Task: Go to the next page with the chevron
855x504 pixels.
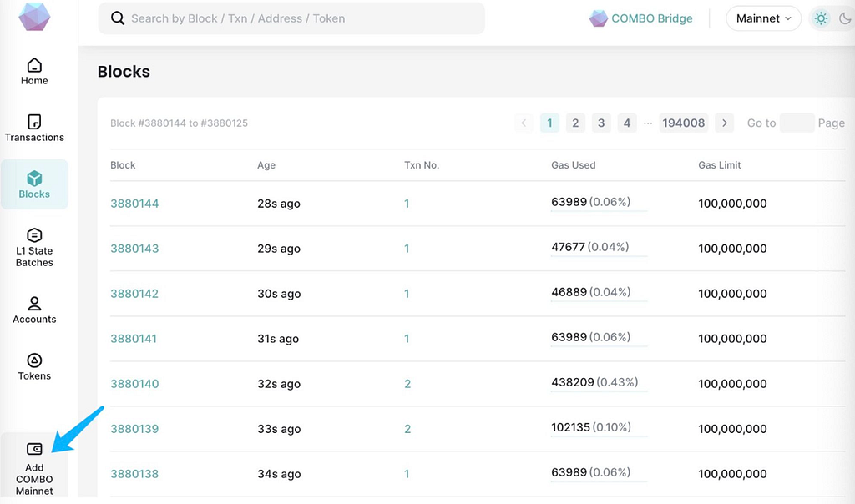Action: click(x=724, y=123)
